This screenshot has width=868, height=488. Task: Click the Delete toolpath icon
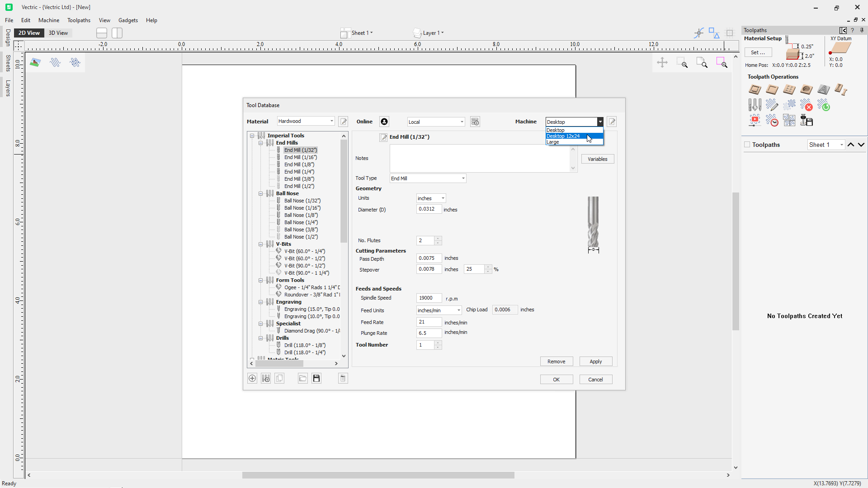click(806, 105)
